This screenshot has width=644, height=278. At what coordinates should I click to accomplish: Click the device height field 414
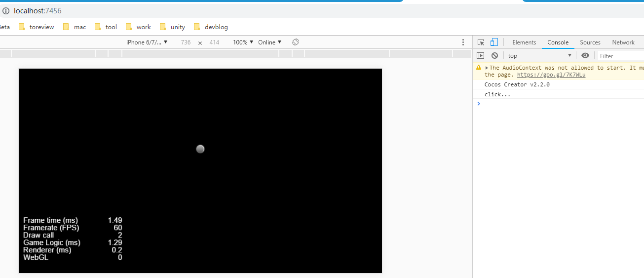coord(214,42)
